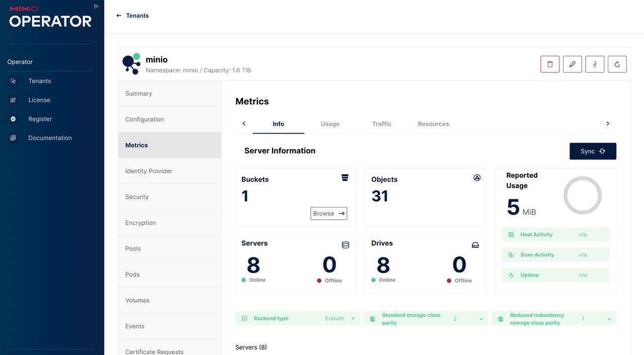
Task: Click the Reported Usage donut chart
Action: pyautogui.click(x=583, y=195)
